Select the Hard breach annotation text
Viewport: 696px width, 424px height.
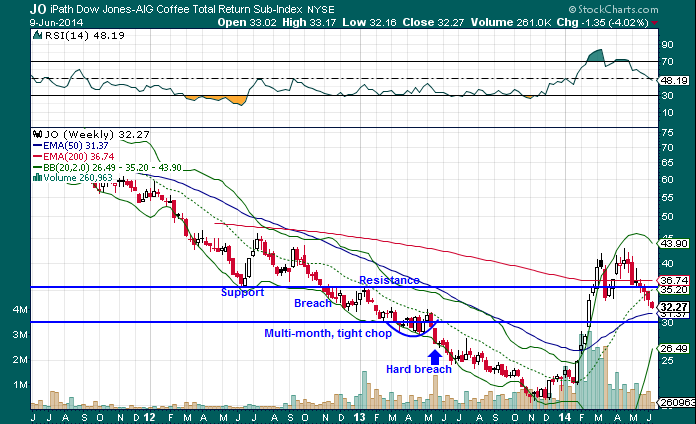coord(421,370)
